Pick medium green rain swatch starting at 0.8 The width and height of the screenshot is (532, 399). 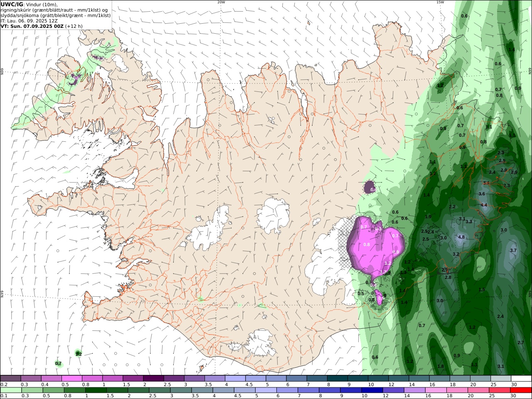pyautogui.click(x=74, y=390)
